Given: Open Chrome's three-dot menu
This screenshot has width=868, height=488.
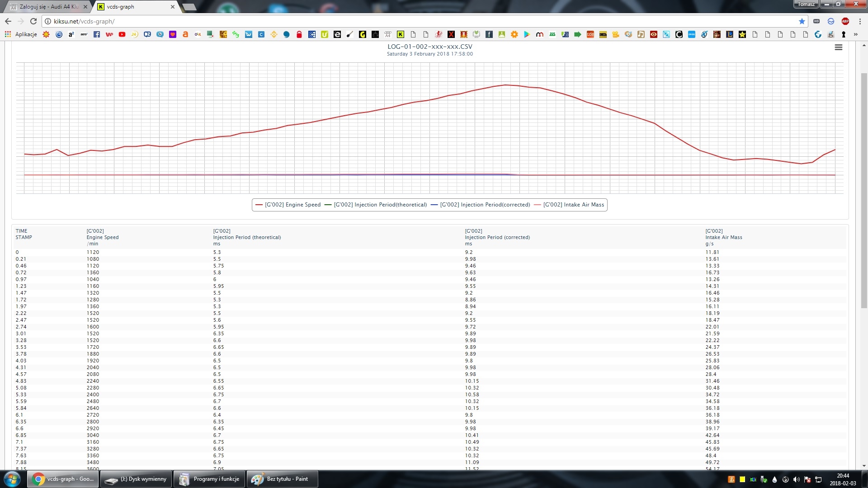Looking at the screenshot, I should [x=860, y=21].
